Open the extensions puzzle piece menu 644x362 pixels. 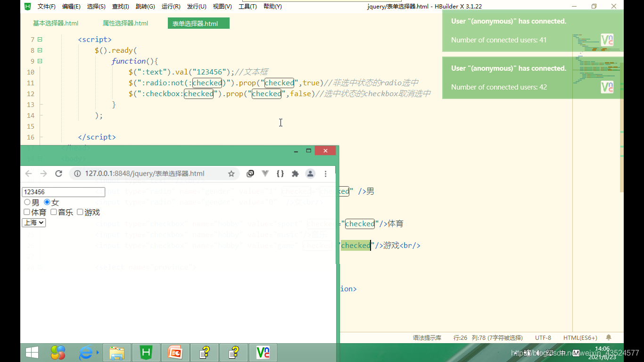coord(295,173)
